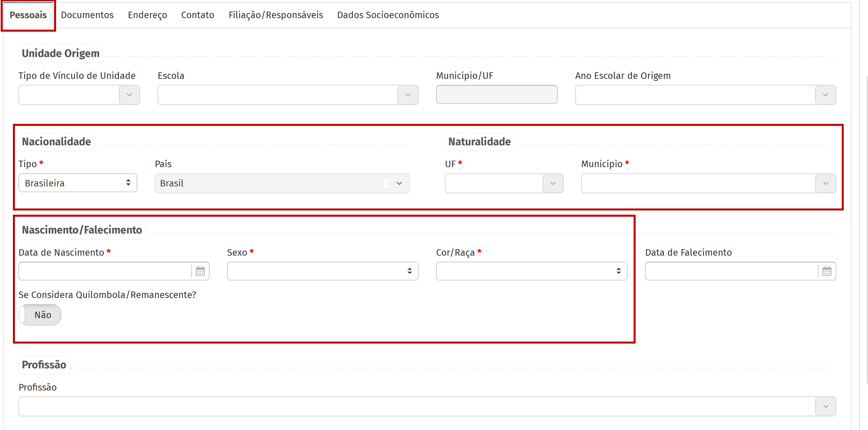
Task: Change the Nacionalidade Tipo Brasileira selector
Action: click(78, 183)
